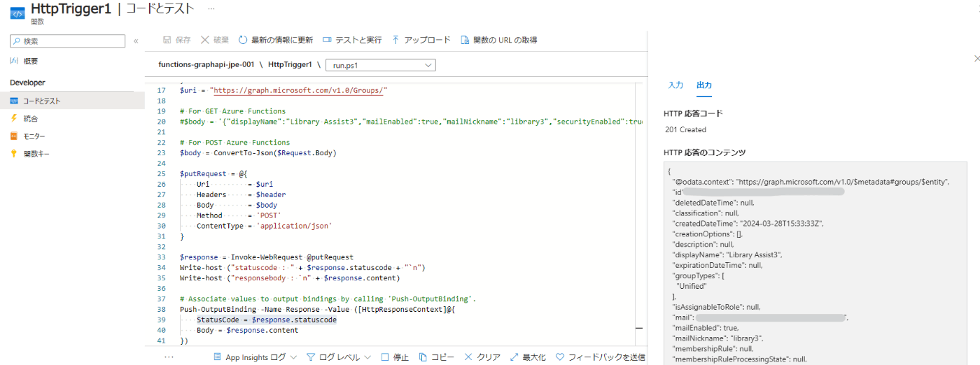This screenshot has height=365, width=980.
Task: Click アップロード upload button
Action: (421, 40)
